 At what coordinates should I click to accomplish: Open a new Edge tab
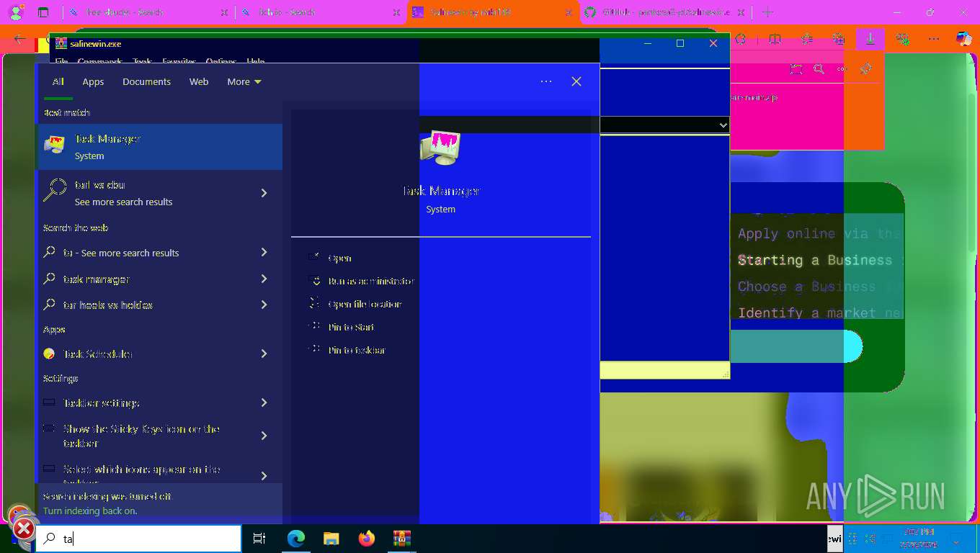767,12
